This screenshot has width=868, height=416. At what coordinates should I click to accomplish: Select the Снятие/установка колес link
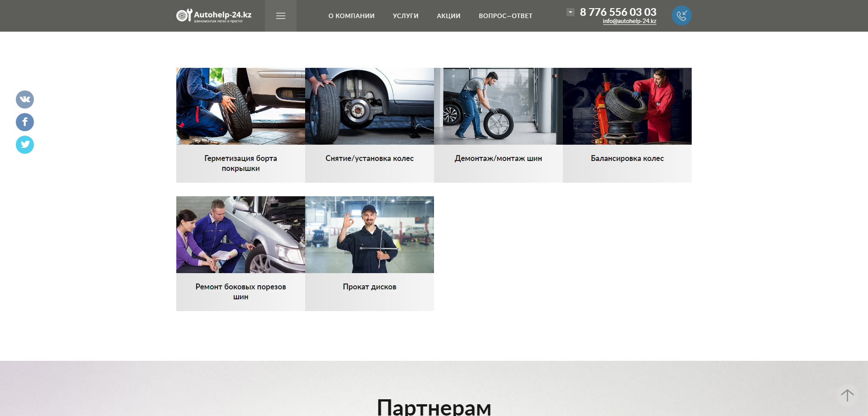point(369,158)
